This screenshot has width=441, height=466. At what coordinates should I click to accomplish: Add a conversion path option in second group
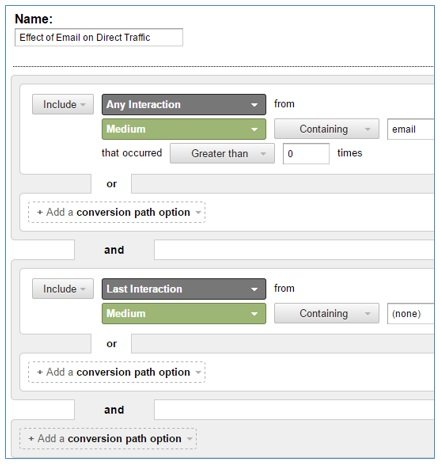coord(117,372)
